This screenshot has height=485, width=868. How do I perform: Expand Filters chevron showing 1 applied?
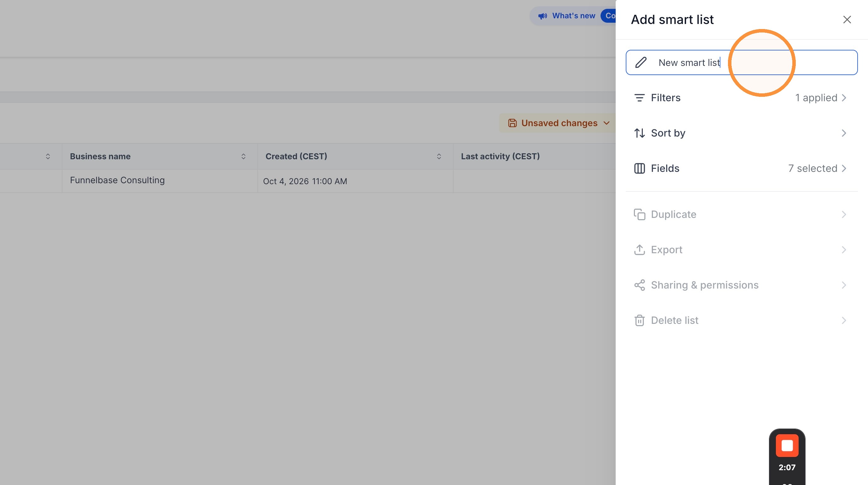(x=844, y=98)
